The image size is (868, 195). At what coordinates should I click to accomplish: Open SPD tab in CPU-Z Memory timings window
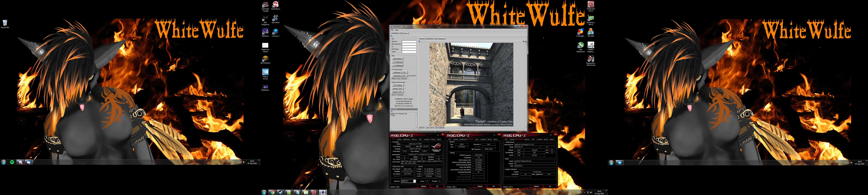coord(477,139)
